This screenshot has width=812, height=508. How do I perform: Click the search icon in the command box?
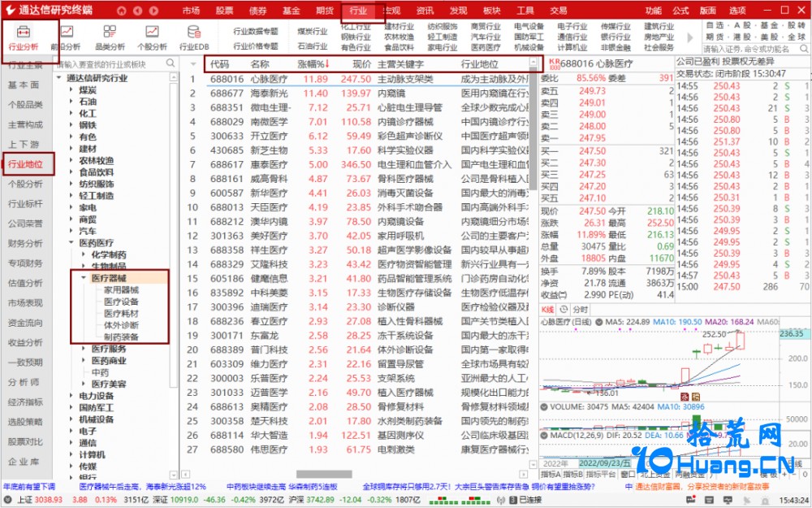pyautogui.click(x=804, y=49)
